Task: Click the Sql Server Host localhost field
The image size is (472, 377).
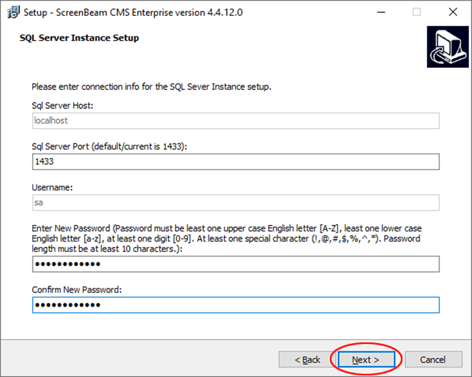Action: click(236, 121)
